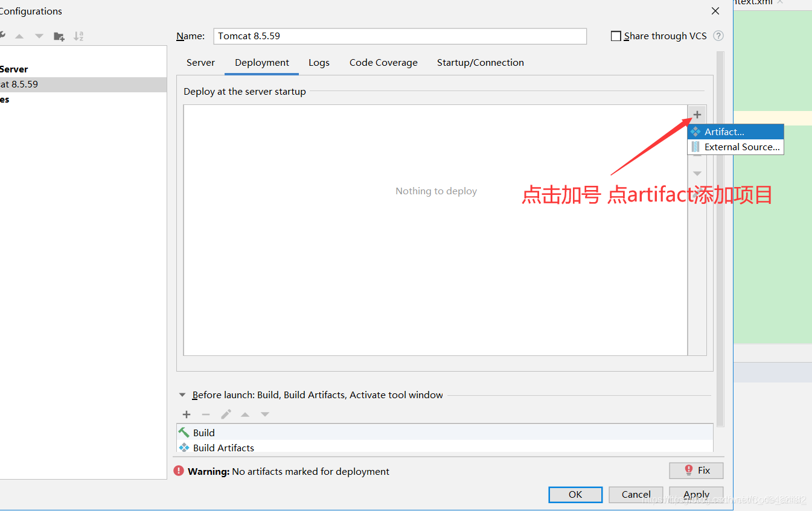The width and height of the screenshot is (812, 511).
Task: Open the Logs tab
Action: click(x=319, y=63)
